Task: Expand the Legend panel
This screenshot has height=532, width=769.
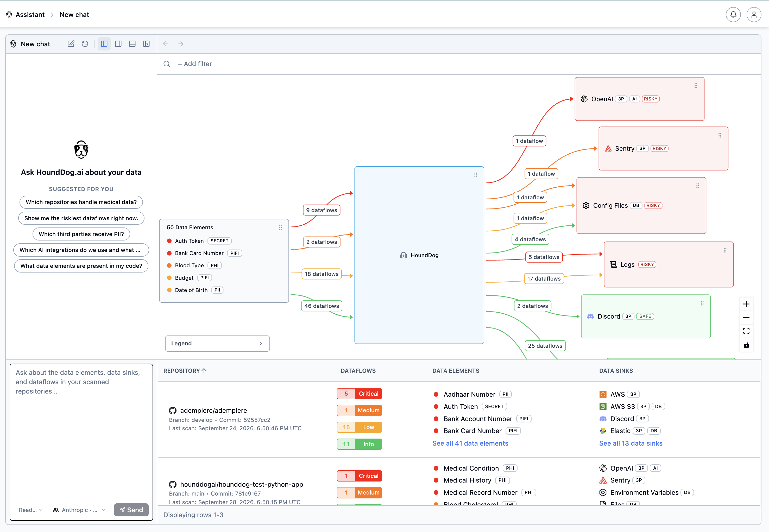Action: (x=217, y=344)
